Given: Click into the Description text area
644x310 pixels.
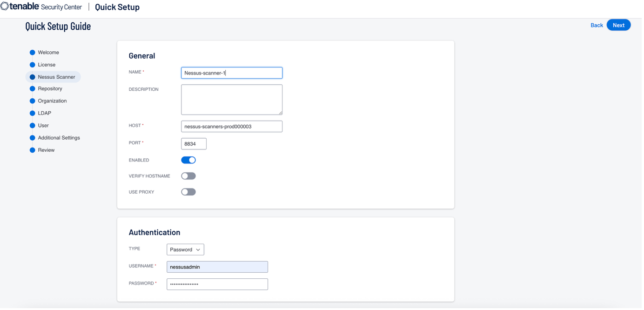Looking at the screenshot, I should pyautogui.click(x=232, y=100).
